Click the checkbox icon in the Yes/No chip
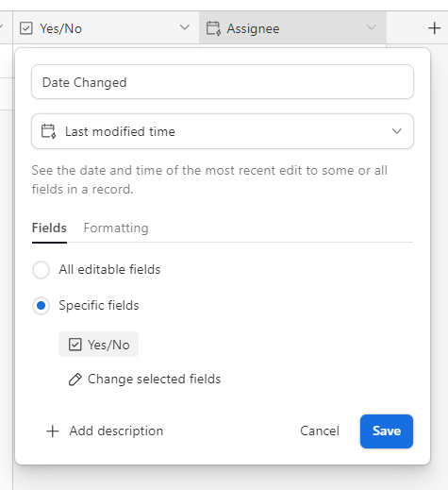Image resolution: width=448 pixels, height=490 pixels. coord(75,345)
